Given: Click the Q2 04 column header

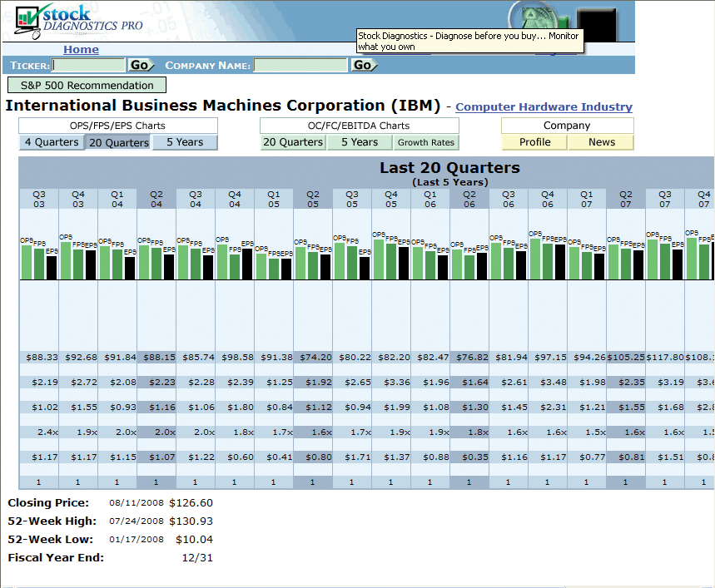Looking at the screenshot, I should (x=156, y=198).
